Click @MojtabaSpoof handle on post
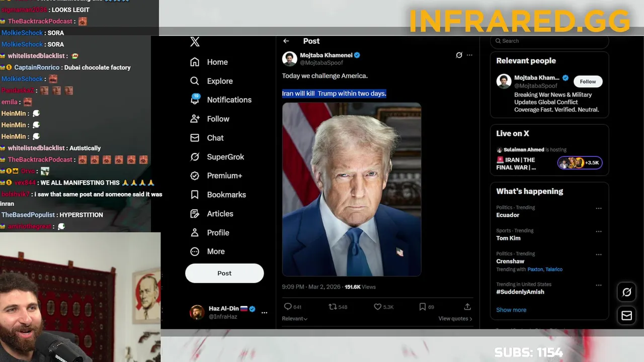 click(321, 63)
